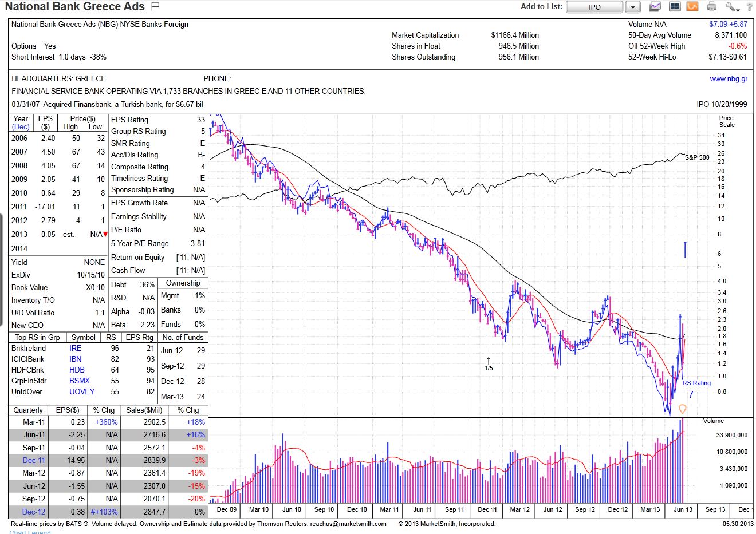This screenshot has height=534, width=756.
Task: Click the 5-Year P/E Range row
Action: (x=158, y=243)
